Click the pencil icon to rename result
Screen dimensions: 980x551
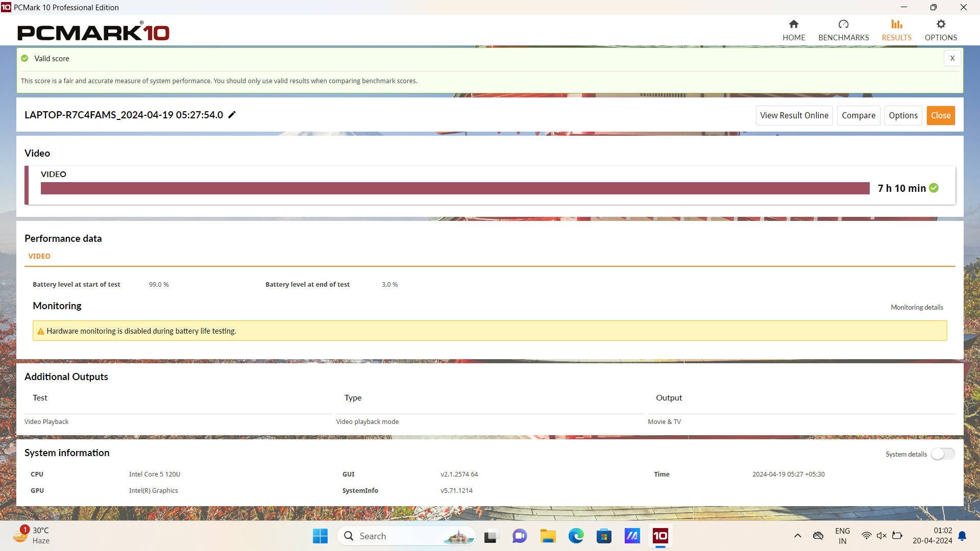coord(232,115)
